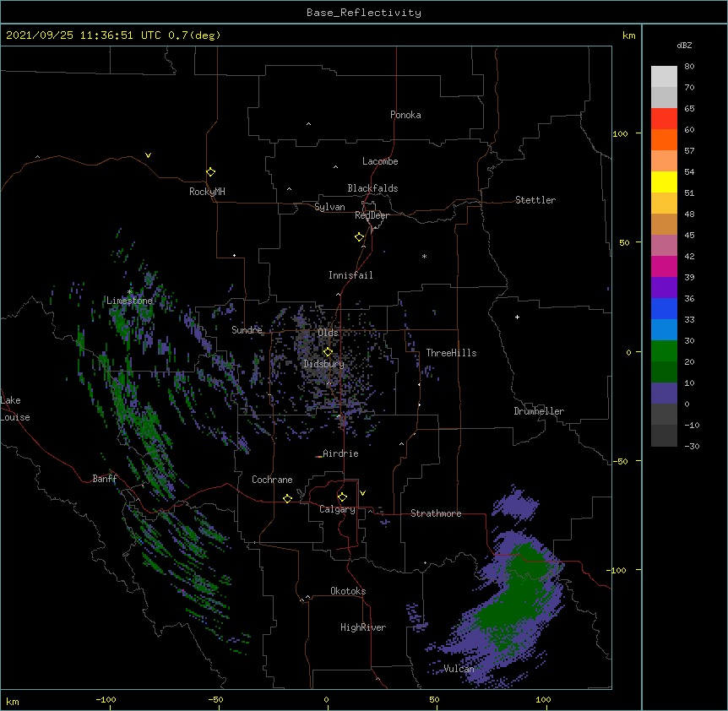The image size is (728, 711).
Task: Click the yellow V marker northeast of Calgary
Action: pyautogui.click(x=362, y=493)
